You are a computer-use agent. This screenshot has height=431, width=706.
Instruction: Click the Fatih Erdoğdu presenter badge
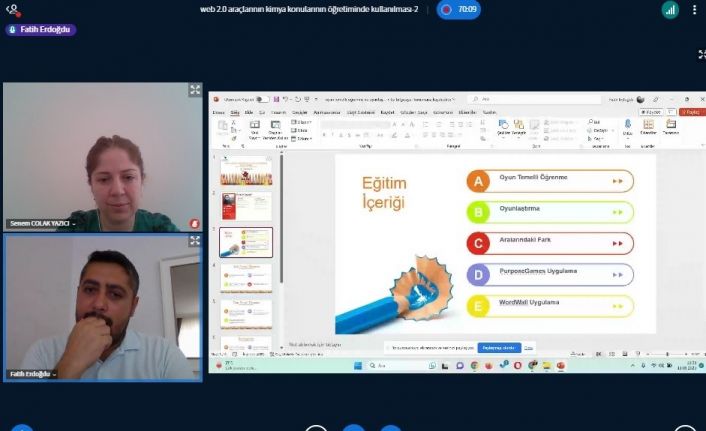[x=41, y=30]
